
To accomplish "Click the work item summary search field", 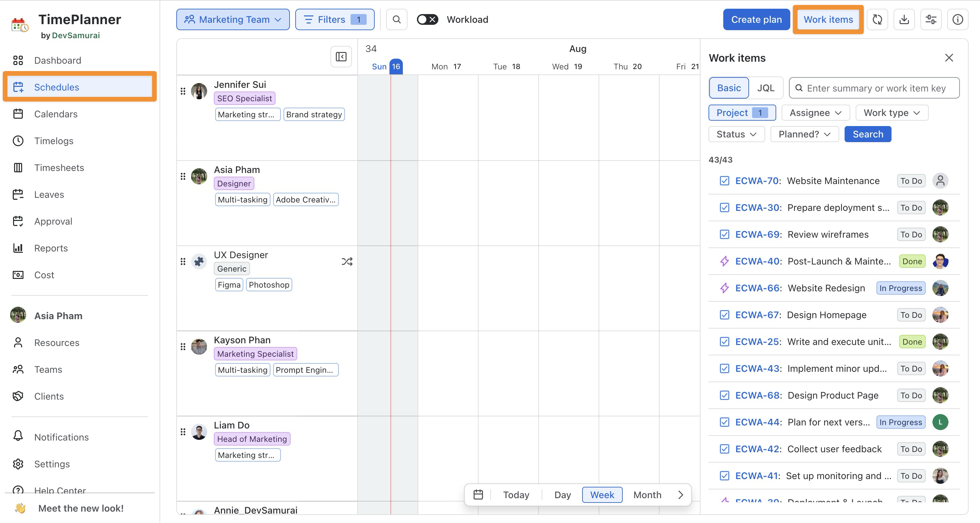I will [x=874, y=88].
